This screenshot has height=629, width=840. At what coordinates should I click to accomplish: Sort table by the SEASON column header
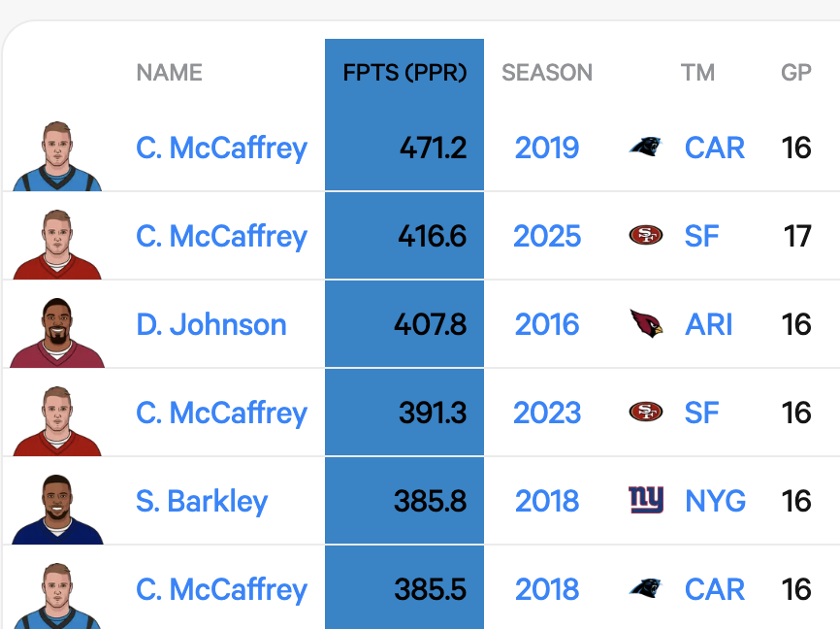pyautogui.click(x=547, y=73)
